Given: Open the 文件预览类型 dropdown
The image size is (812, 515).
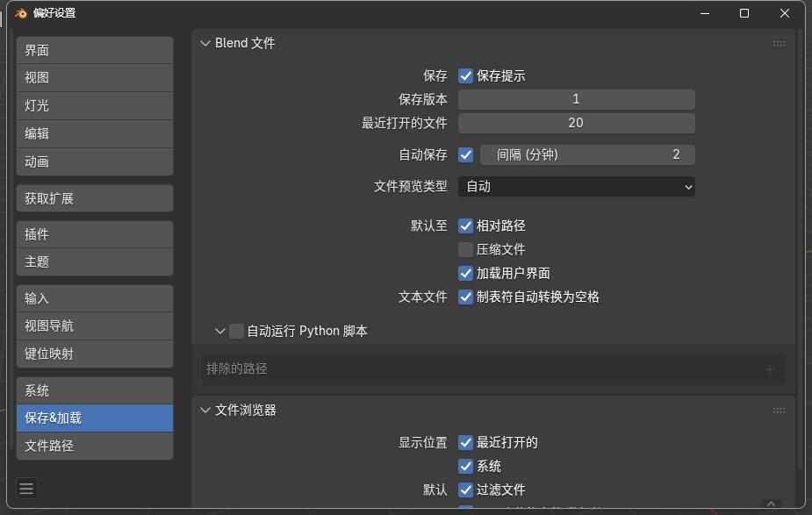Looking at the screenshot, I should coord(577,186).
